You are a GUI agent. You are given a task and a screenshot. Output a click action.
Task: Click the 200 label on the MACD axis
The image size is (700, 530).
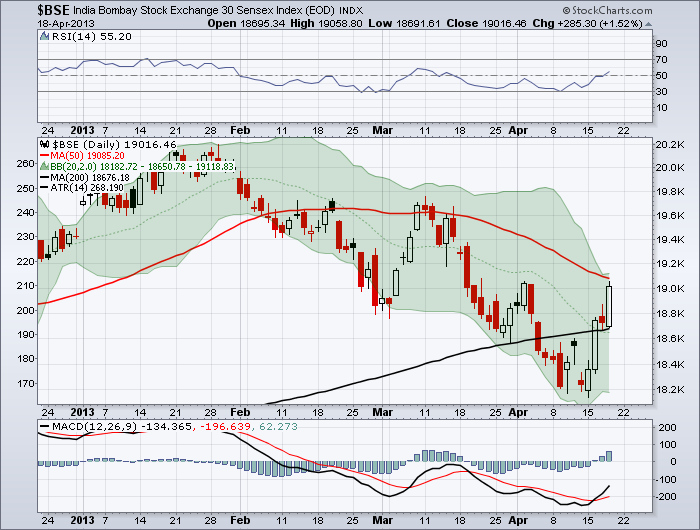click(x=667, y=427)
